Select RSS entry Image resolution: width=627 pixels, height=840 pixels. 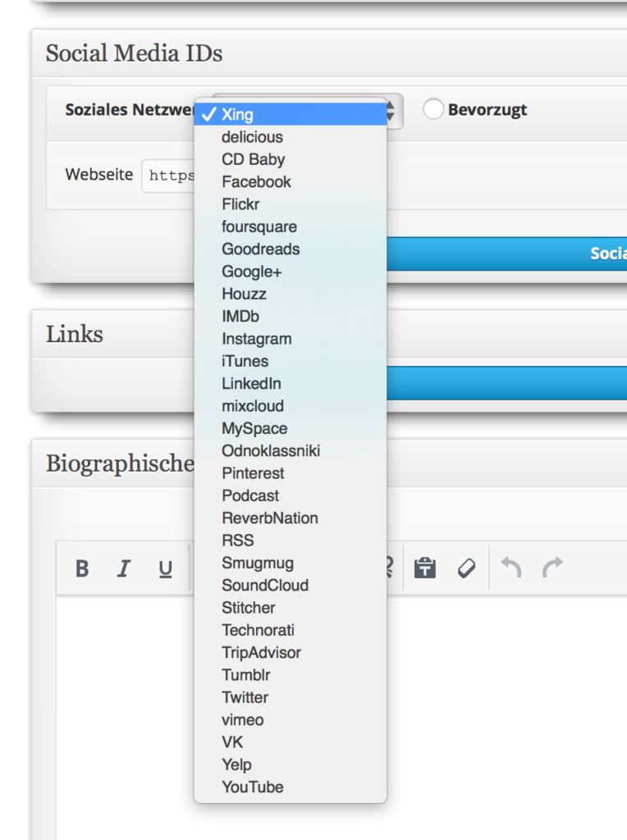290,541
